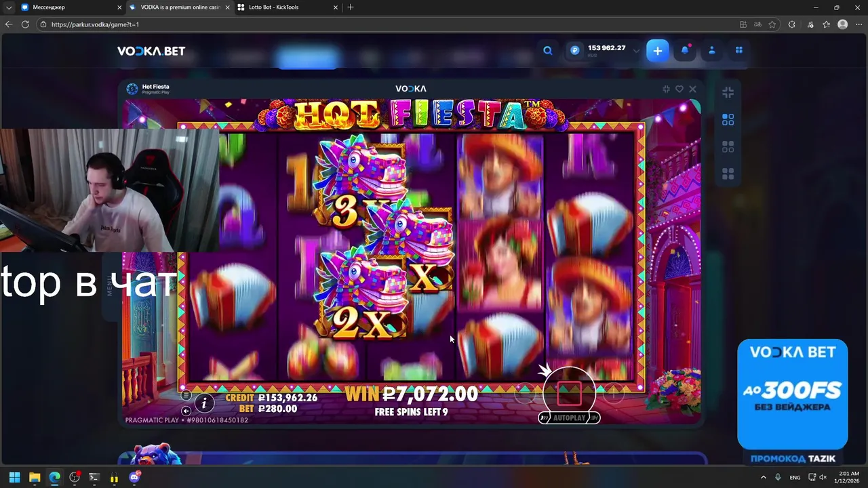Collapse fullscreen with side arrows icon
868x488 pixels.
click(728, 92)
